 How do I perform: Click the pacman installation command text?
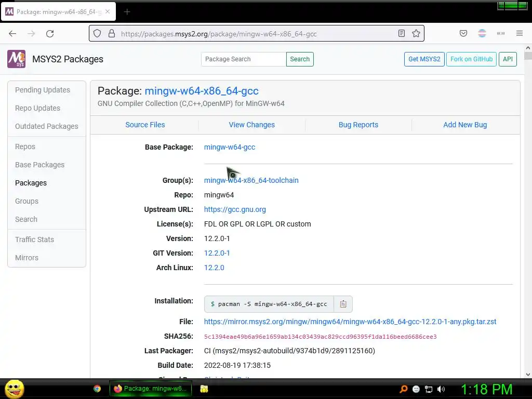(272, 304)
